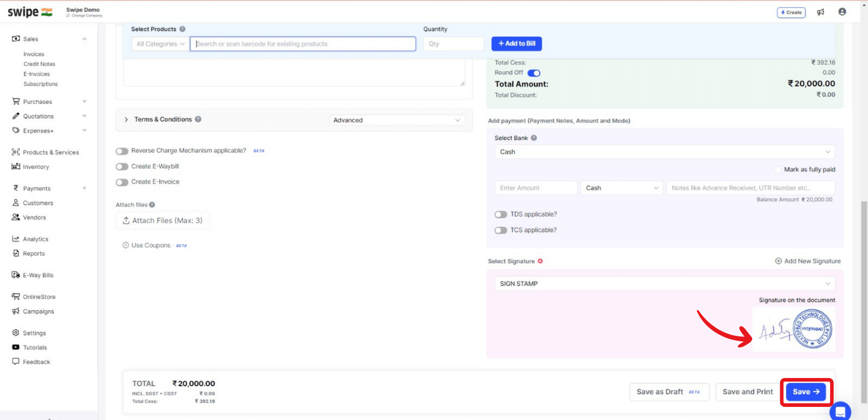Viewport: 868px width, 420px height.
Task: Click the Select Bank help icon
Action: 534,138
